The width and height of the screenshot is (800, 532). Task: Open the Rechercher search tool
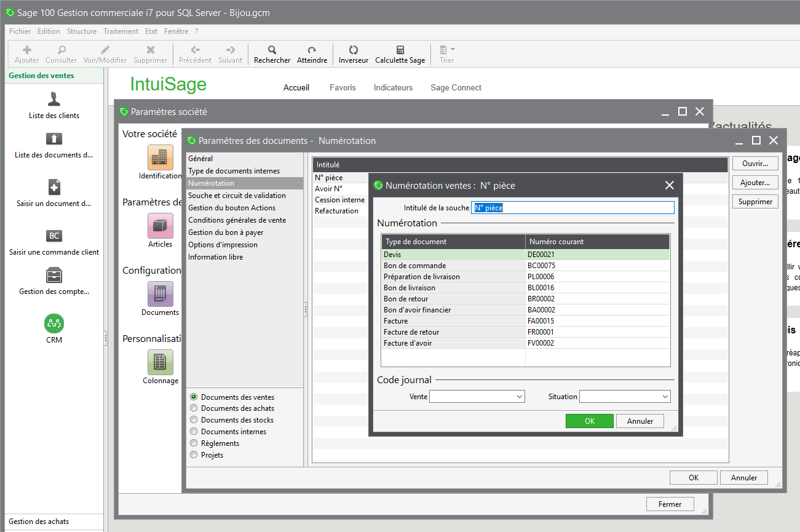[272, 50]
